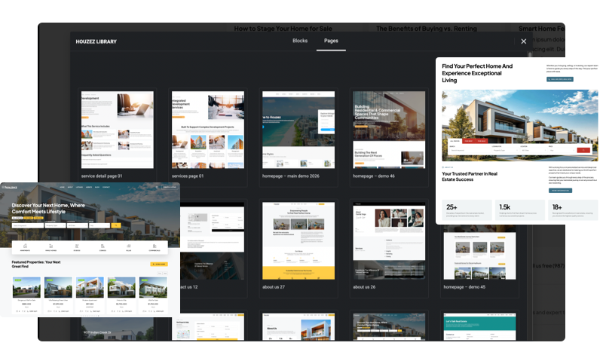Image resolution: width=603 pixels, height=364 pixels.
Task: Click the Studios category icon
Action: pos(77,246)
